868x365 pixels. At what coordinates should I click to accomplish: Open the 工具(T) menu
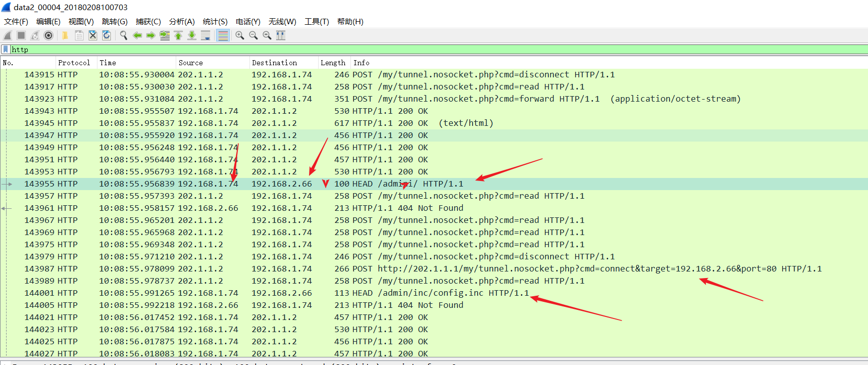[x=317, y=21]
